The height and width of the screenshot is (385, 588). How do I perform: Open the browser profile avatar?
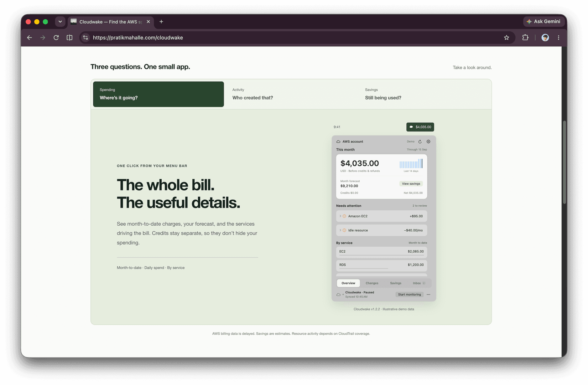545,37
